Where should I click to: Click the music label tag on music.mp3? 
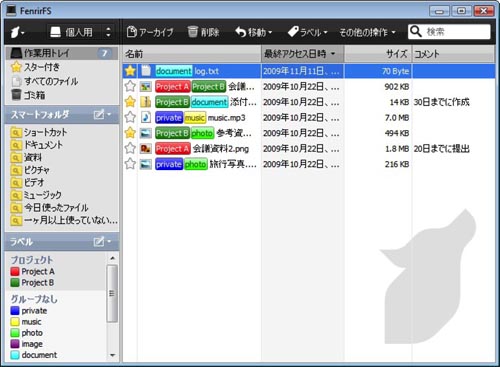click(195, 118)
